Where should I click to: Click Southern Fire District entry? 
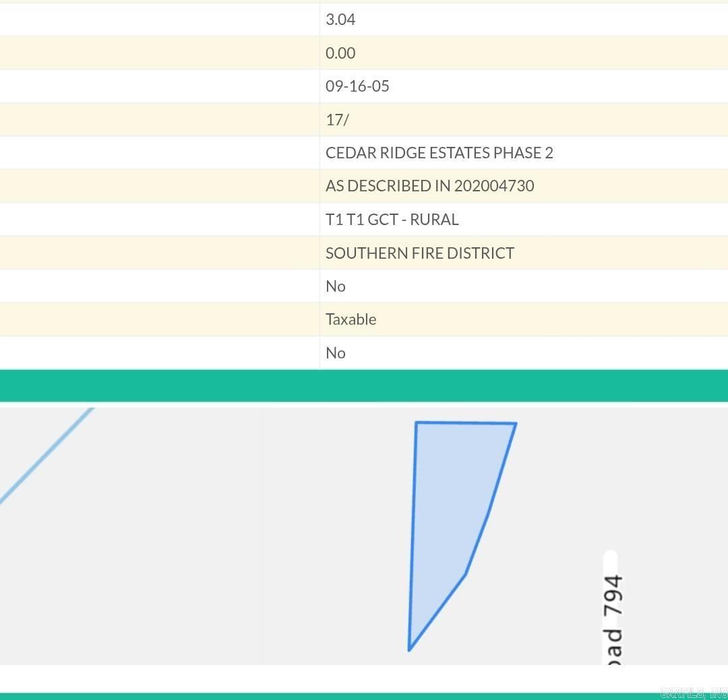click(419, 253)
